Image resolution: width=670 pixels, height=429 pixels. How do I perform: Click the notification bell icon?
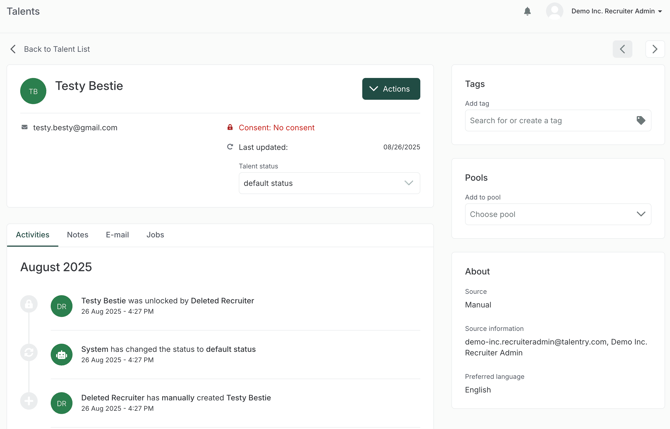pyautogui.click(x=527, y=11)
